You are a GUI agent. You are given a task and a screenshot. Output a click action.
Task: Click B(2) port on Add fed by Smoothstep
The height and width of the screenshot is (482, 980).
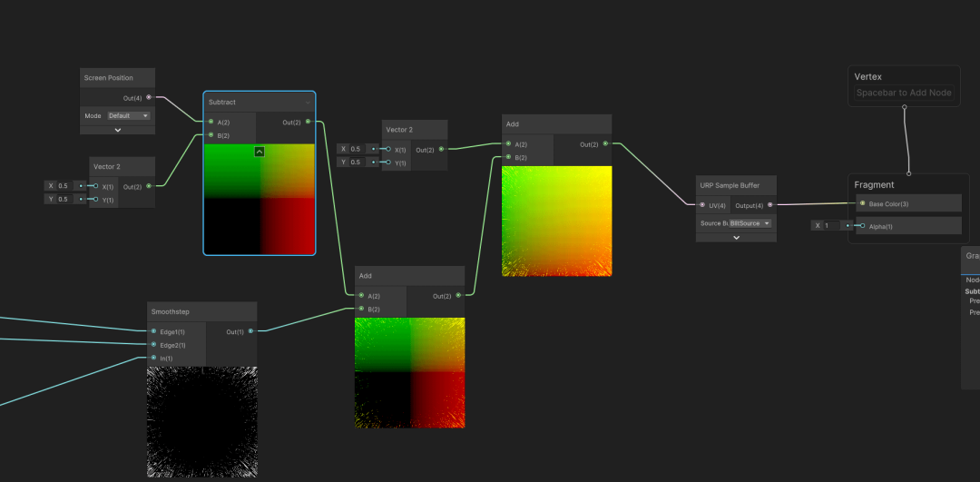click(x=361, y=309)
